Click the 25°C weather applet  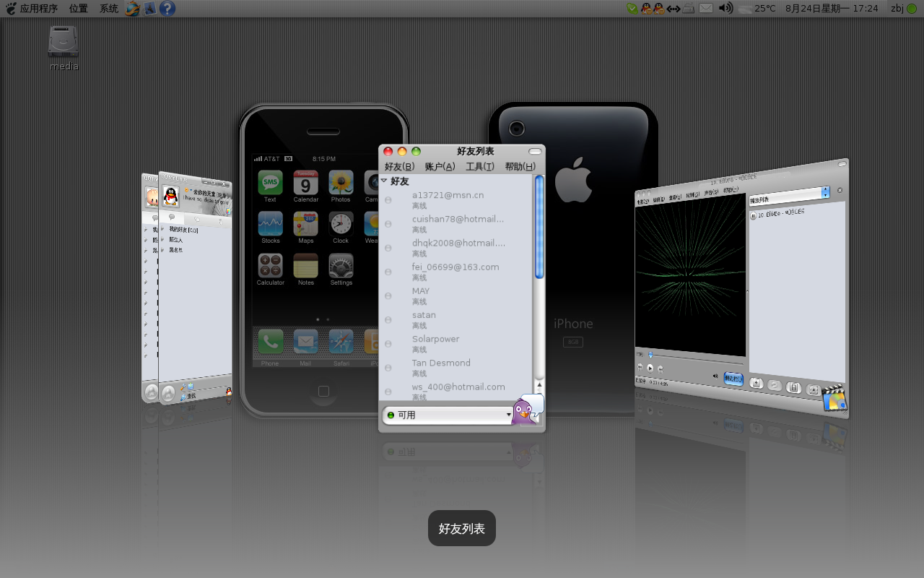(x=757, y=9)
